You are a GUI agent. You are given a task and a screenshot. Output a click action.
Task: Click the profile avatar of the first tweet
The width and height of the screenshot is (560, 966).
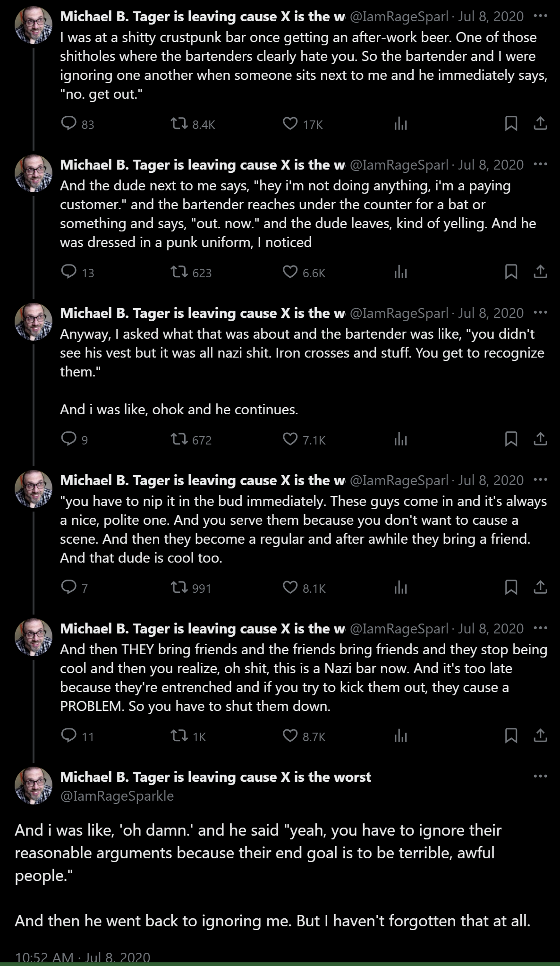coord(34,26)
